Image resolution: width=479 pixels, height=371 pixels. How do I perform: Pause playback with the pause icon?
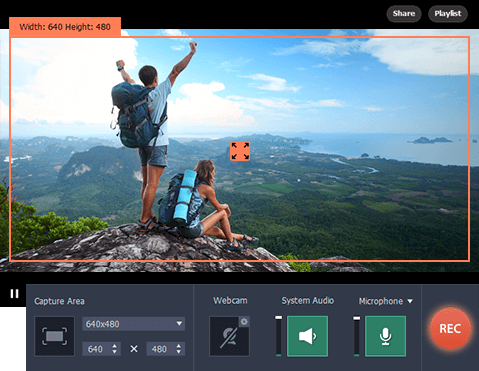14,294
